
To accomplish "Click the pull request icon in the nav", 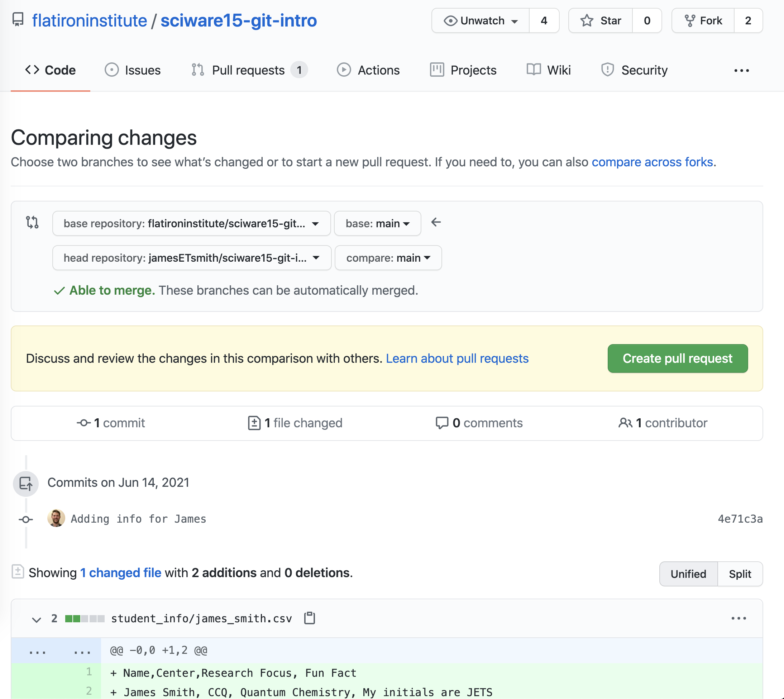I will coord(198,70).
